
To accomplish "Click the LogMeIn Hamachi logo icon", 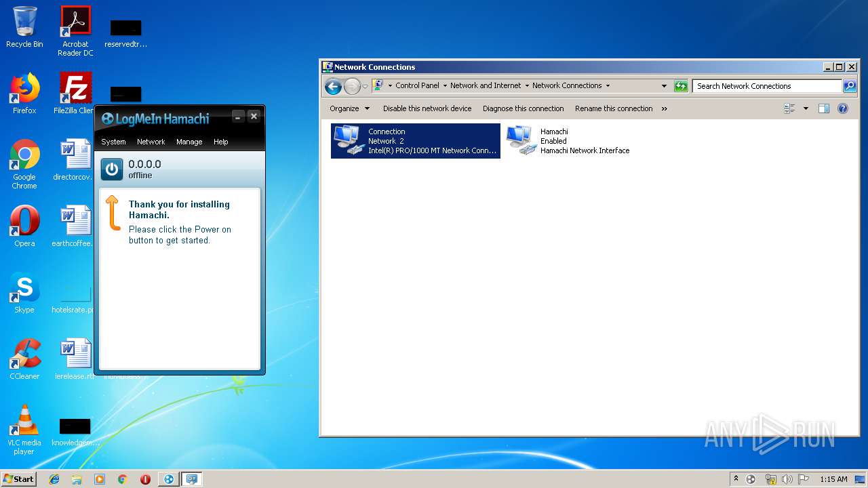I will click(107, 119).
